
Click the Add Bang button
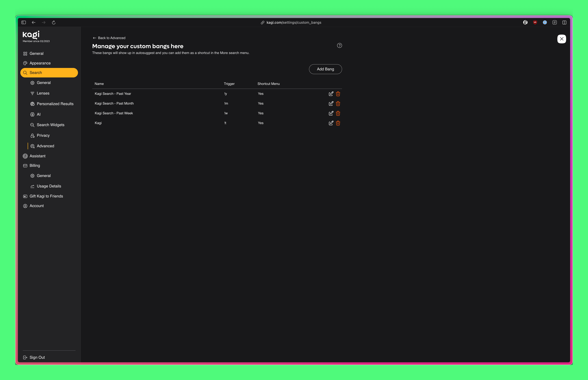click(x=325, y=69)
